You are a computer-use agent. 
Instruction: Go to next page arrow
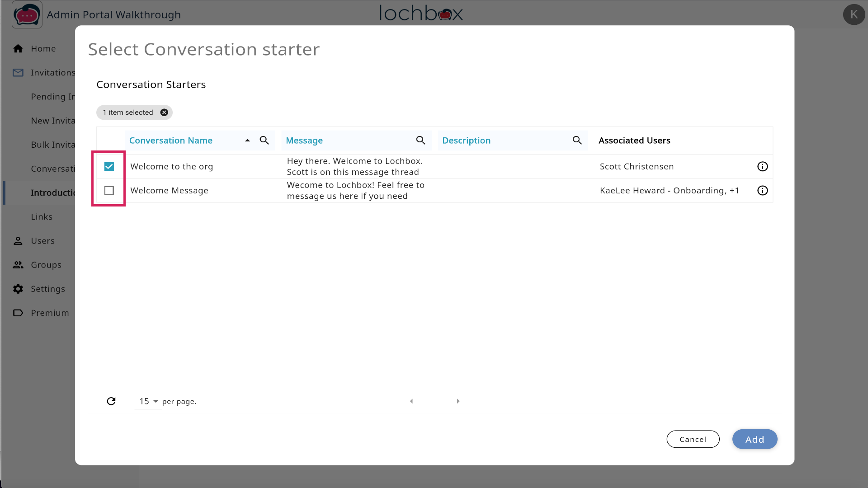tap(458, 401)
